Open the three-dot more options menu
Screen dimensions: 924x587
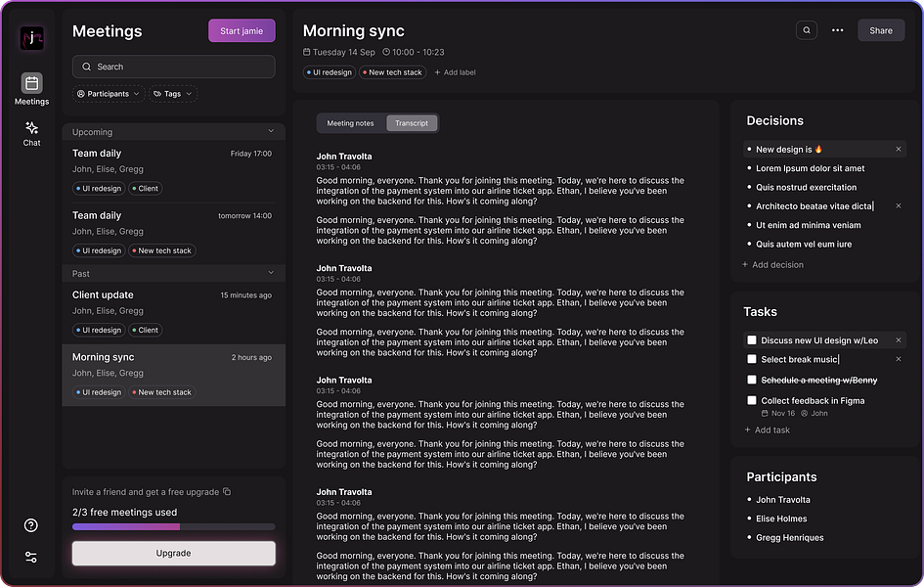click(838, 30)
